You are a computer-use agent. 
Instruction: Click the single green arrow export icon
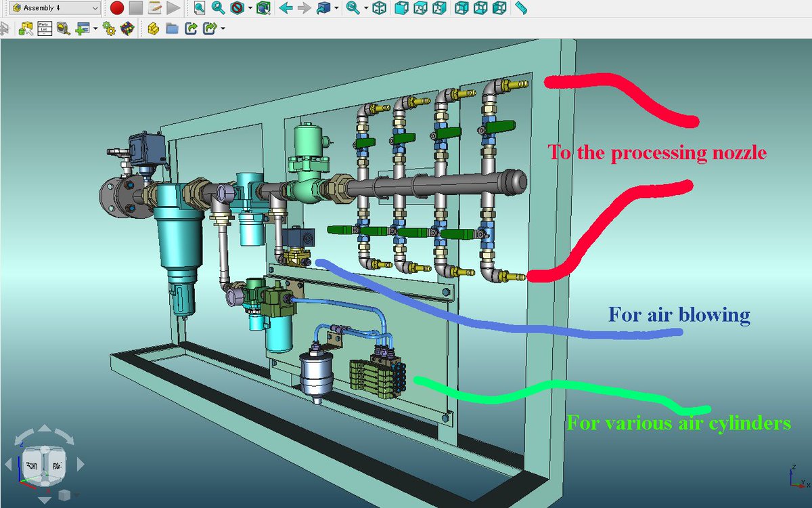pyautogui.click(x=191, y=28)
